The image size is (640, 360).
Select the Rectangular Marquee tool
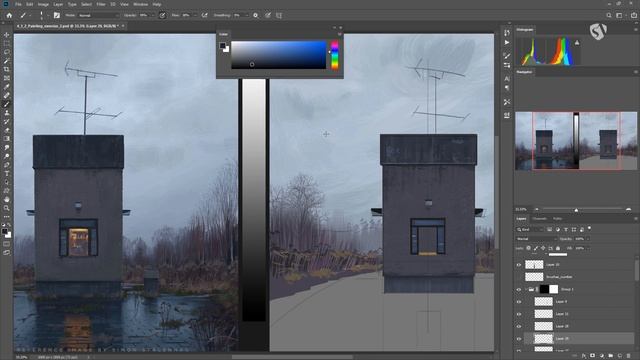click(7, 44)
